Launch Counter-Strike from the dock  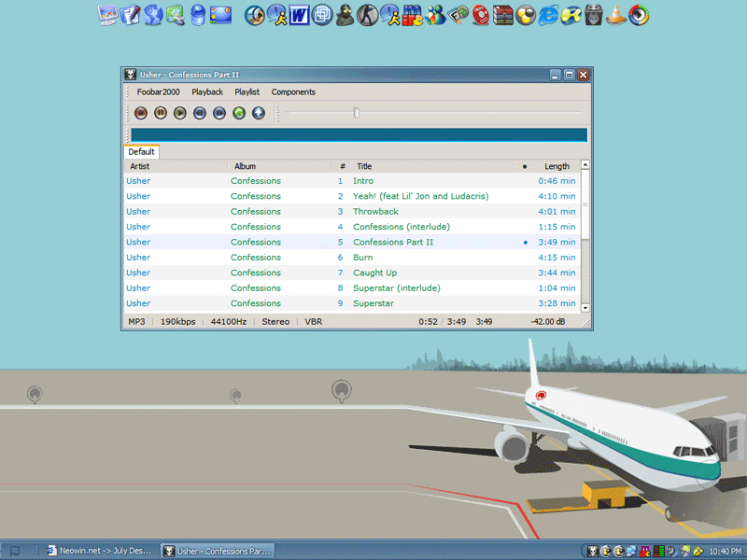[x=367, y=15]
